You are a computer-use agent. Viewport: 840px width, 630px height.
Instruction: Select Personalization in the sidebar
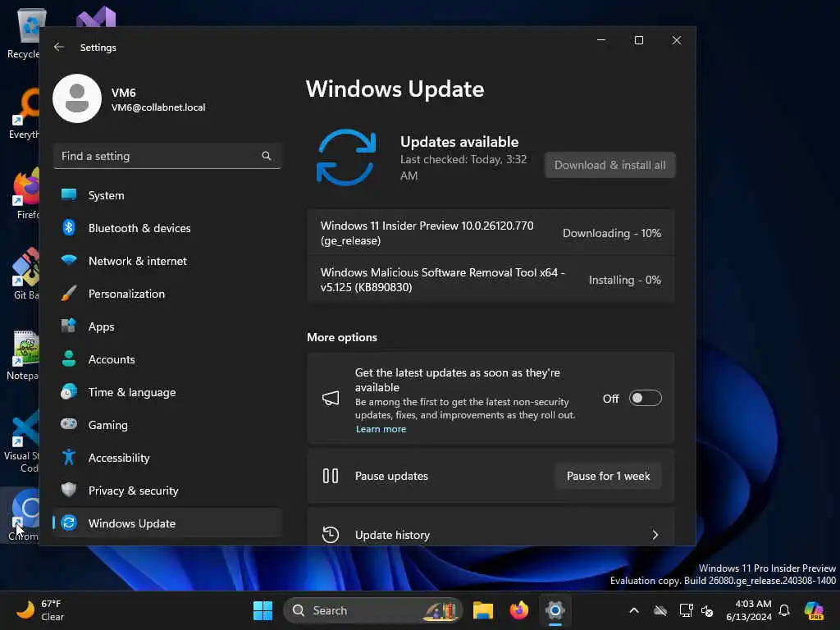[167, 294]
